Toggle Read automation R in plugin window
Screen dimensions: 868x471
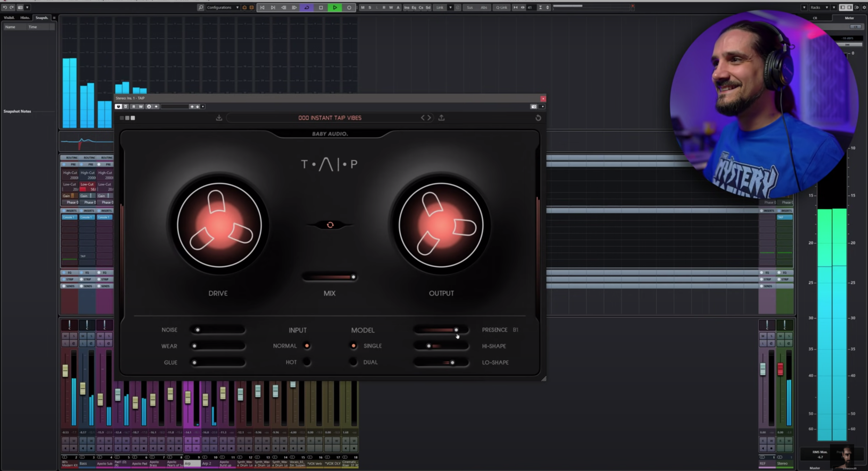pos(134,106)
